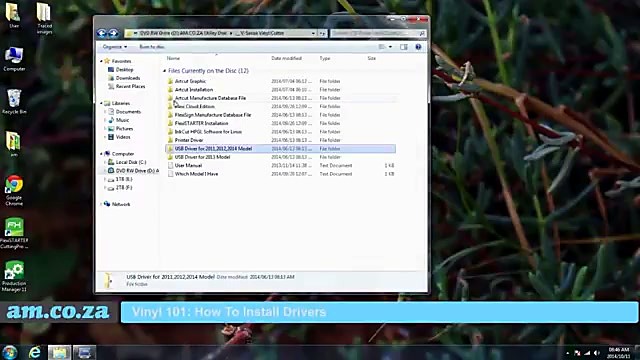Click Burn to disc in the toolbar

coord(152,47)
